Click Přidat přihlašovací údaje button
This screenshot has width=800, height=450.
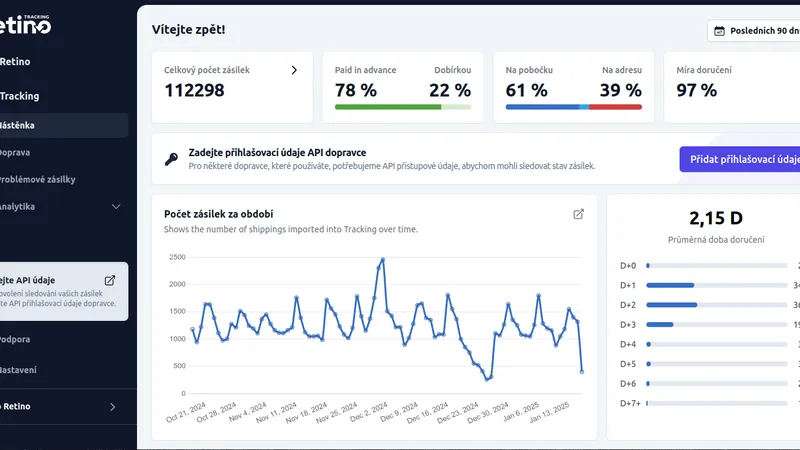pos(740,159)
